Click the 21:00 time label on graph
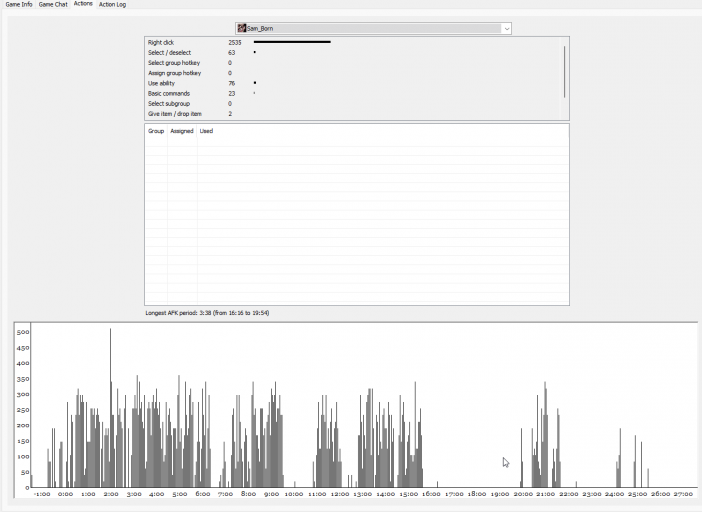 click(546, 494)
